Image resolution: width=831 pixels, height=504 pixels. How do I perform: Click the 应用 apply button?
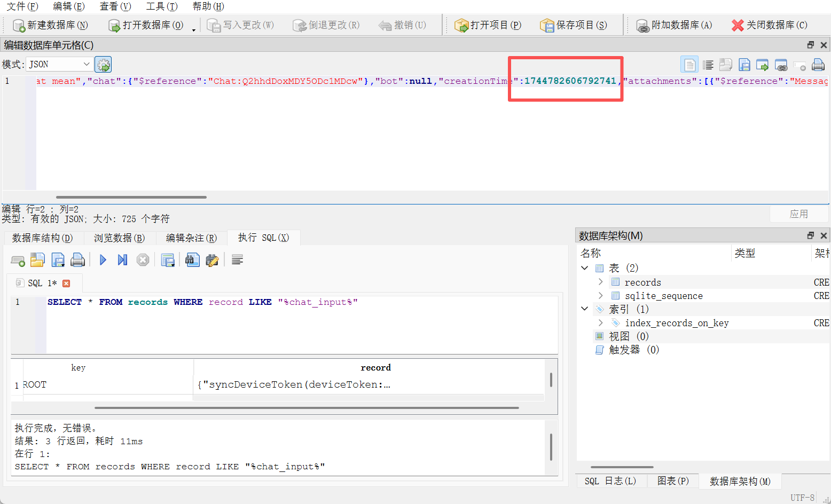click(799, 214)
